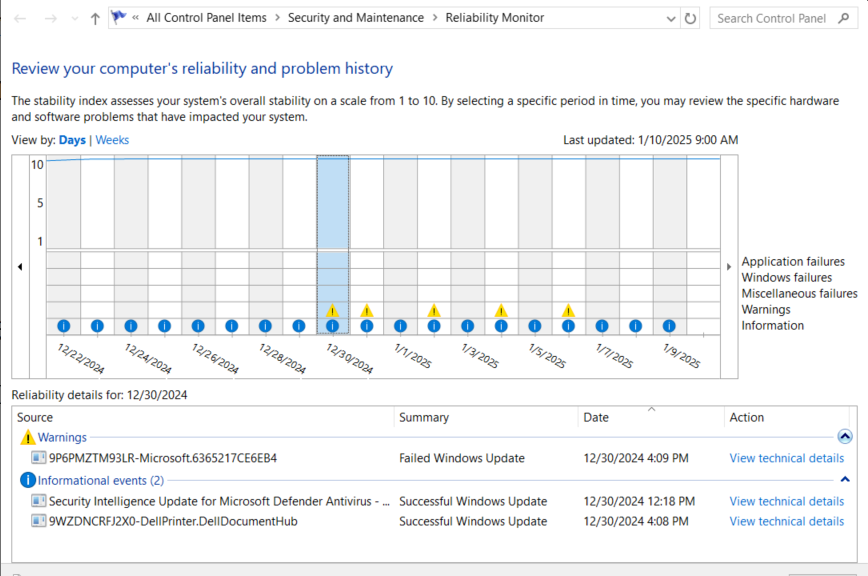Click the 'Failed Windows Update' summary cell
The image size is (868, 576).
click(x=462, y=458)
